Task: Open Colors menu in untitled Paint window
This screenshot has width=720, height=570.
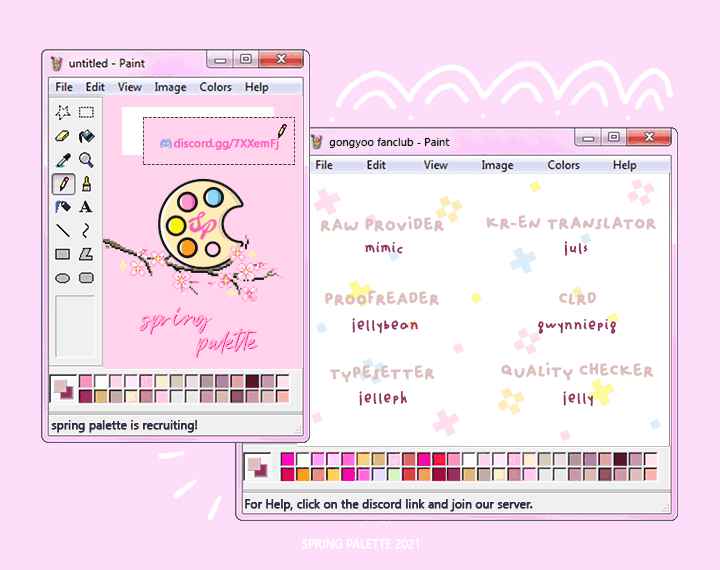Action: tap(215, 87)
